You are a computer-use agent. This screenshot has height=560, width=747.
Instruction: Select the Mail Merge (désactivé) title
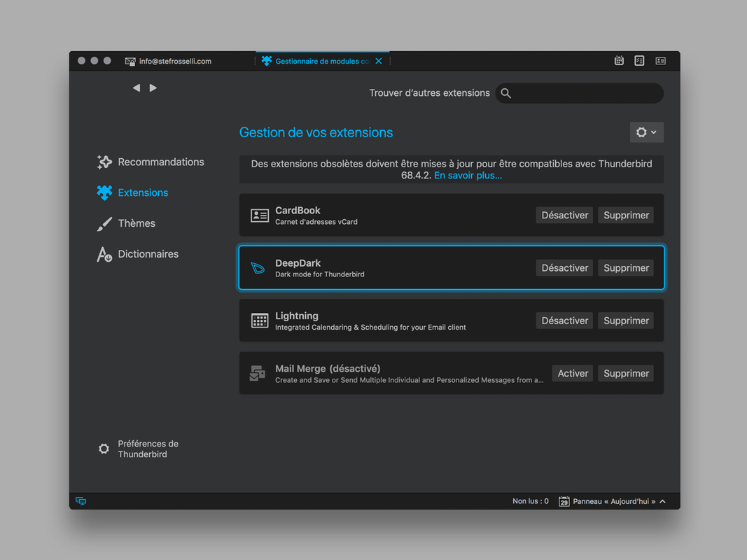pyautogui.click(x=328, y=369)
